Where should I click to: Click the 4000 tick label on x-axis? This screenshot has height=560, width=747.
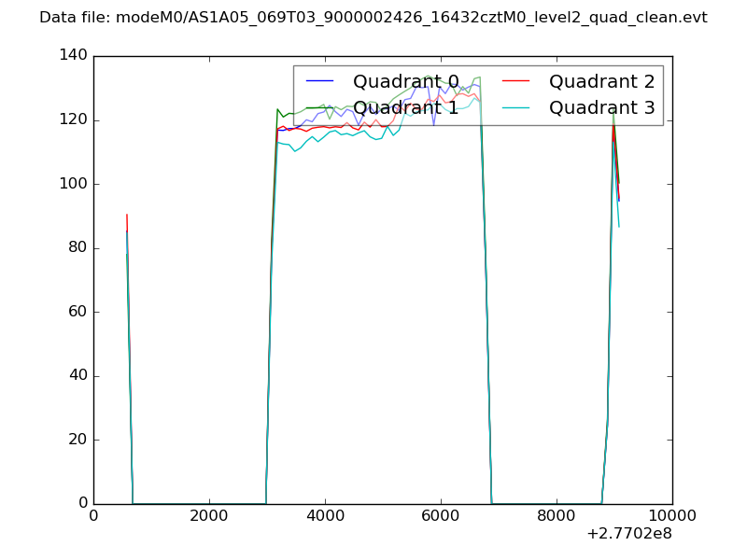(325, 515)
